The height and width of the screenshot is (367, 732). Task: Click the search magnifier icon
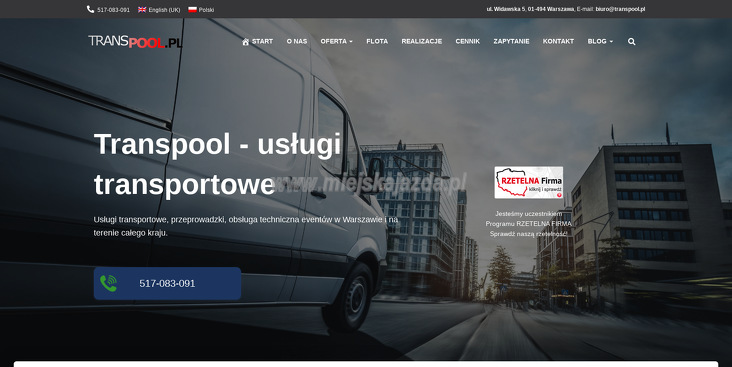[632, 42]
